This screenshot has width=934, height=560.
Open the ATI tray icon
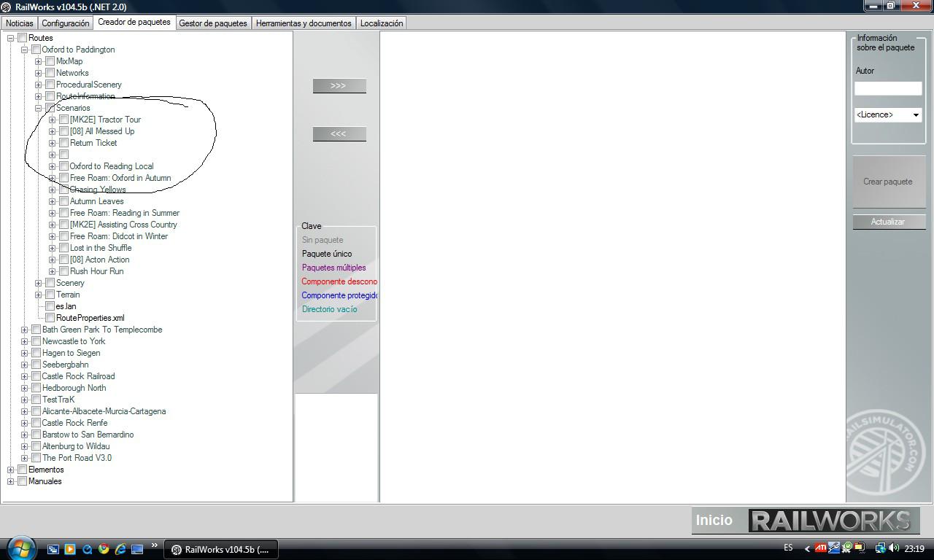click(x=821, y=548)
